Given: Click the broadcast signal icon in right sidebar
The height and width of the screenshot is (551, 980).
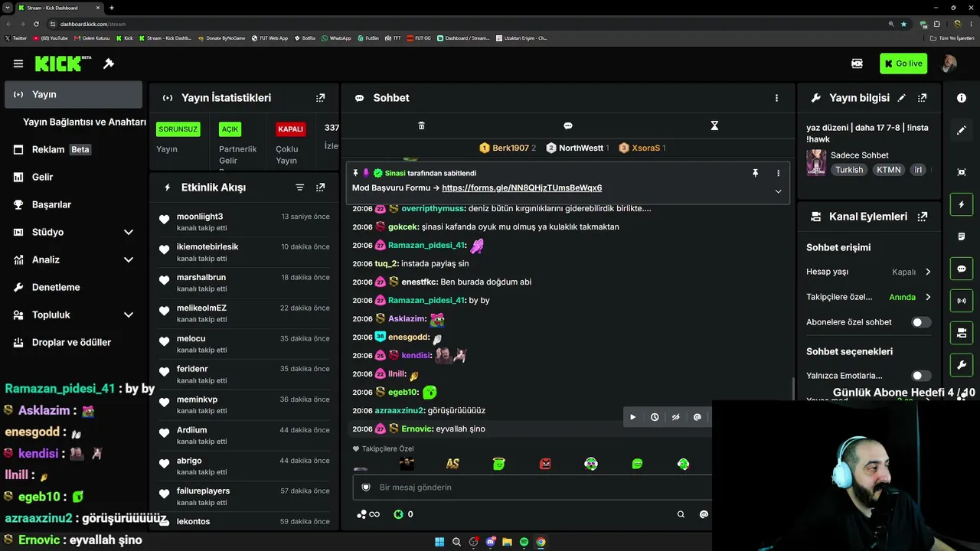Looking at the screenshot, I should tap(962, 301).
